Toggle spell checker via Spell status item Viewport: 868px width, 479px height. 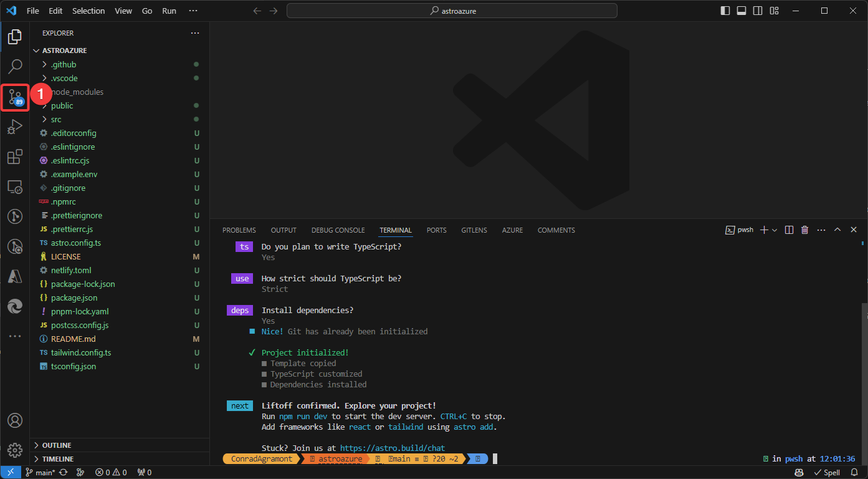(827, 472)
